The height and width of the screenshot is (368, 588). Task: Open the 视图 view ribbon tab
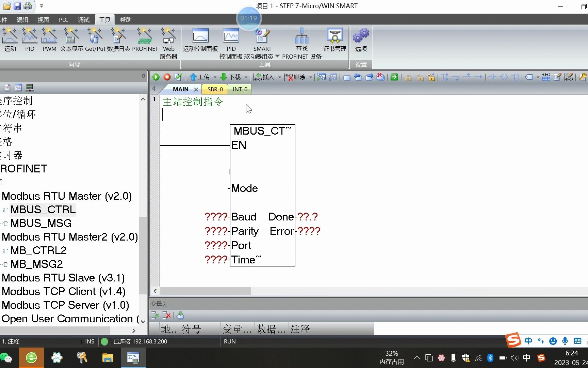point(43,20)
